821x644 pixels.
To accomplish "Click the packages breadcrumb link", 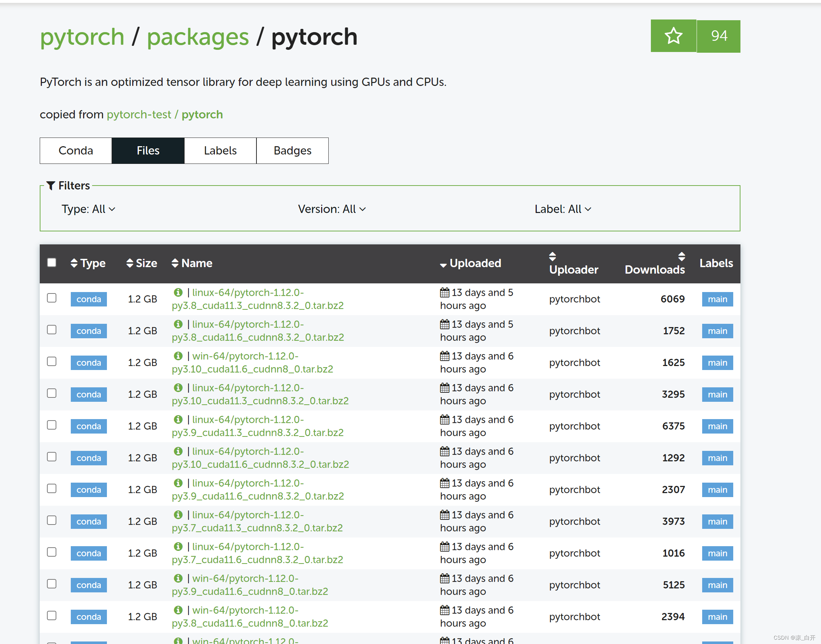I will click(x=198, y=37).
